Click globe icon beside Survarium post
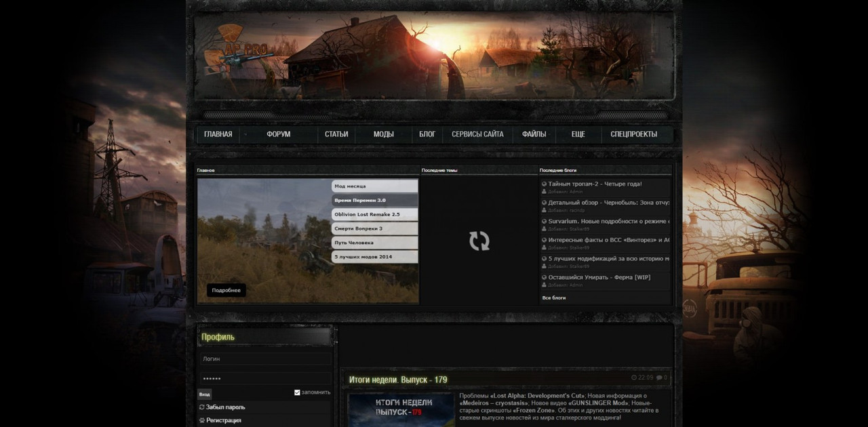The width and height of the screenshot is (868, 427). (x=544, y=221)
